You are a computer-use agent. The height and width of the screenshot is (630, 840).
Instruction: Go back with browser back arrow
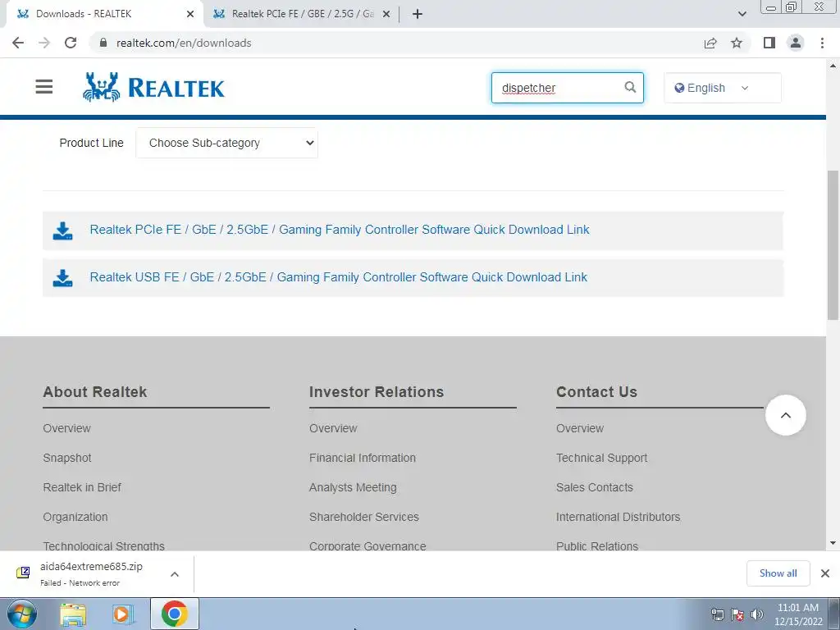point(18,43)
